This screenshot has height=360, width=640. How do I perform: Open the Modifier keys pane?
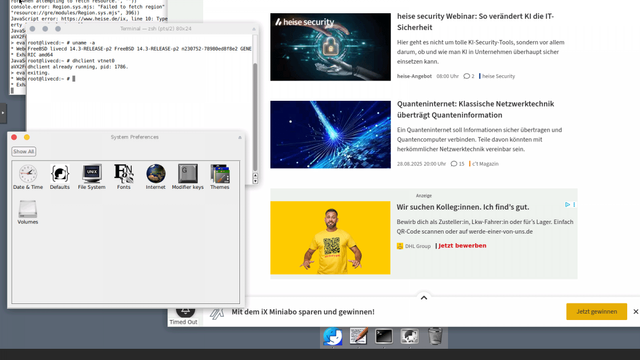click(187, 177)
